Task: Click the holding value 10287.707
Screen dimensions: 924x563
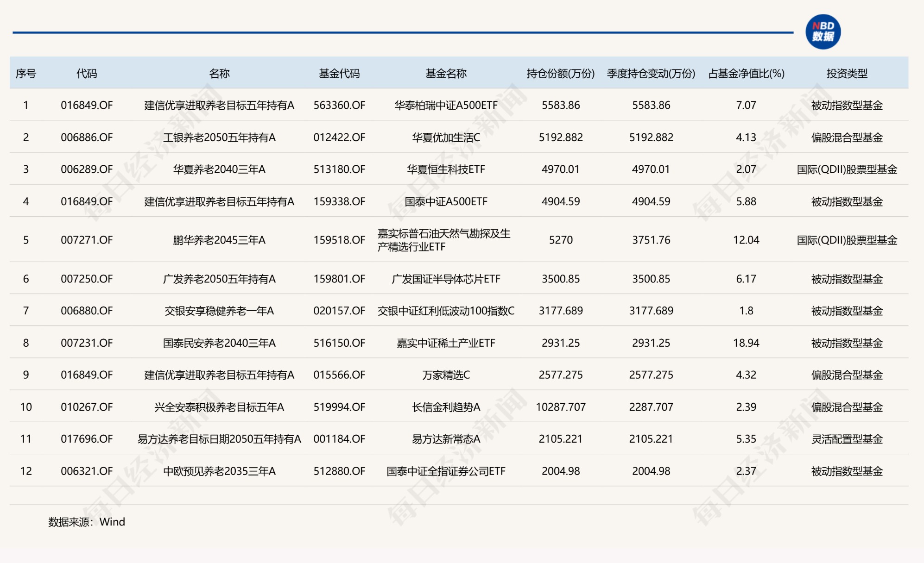Action: (x=561, y=407)
